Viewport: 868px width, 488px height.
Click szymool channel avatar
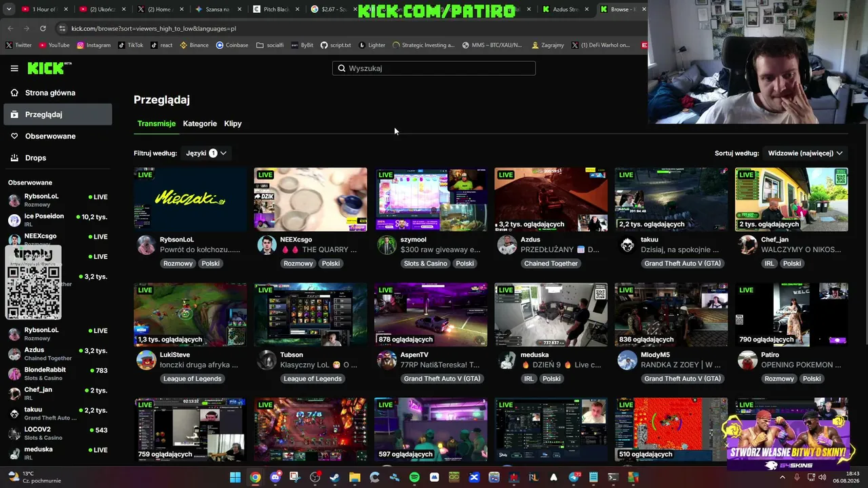click(387, 245)
